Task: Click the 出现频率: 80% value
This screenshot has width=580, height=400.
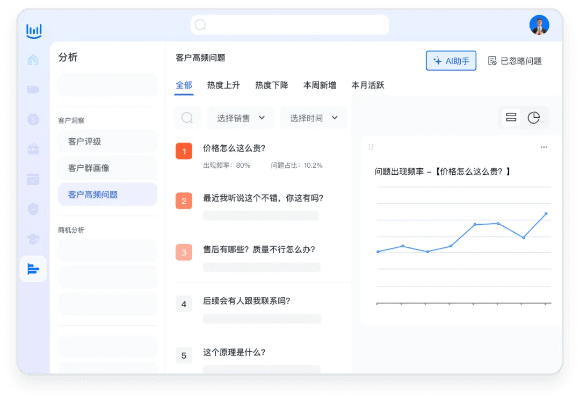Action: pos(226,165)
